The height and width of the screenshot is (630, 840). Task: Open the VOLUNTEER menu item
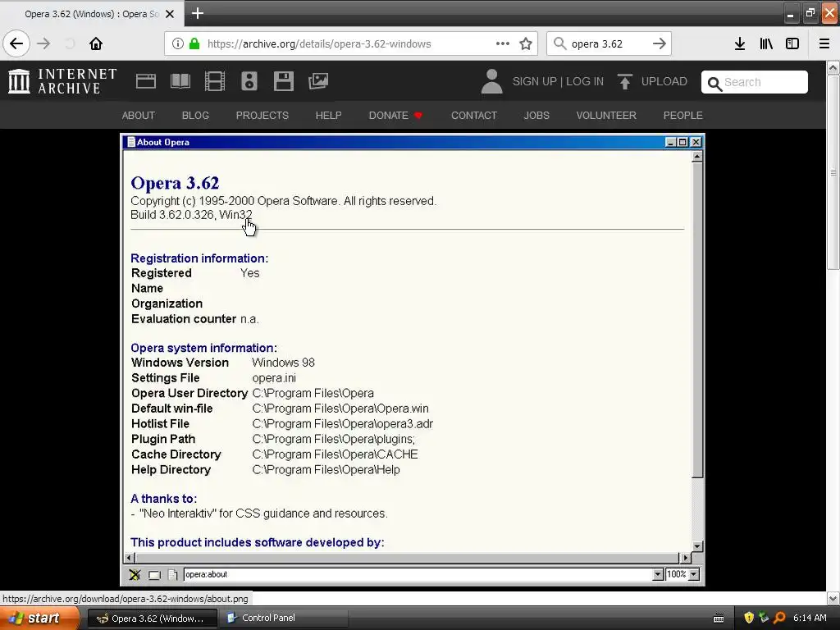pos(606,115)
